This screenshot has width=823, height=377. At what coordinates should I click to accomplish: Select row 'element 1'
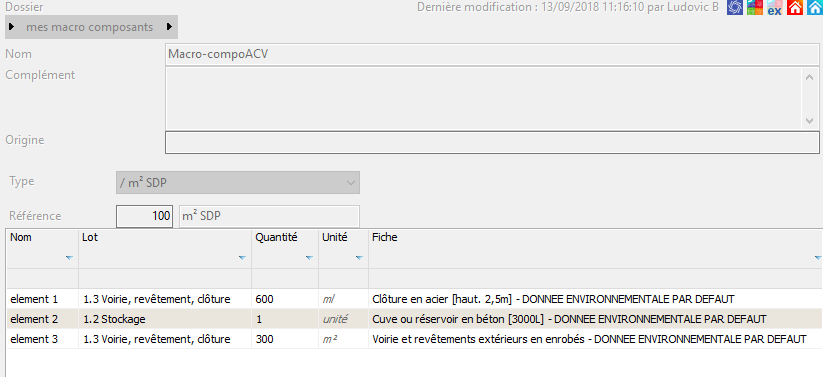pyautogui.click(x=415, y=299)
